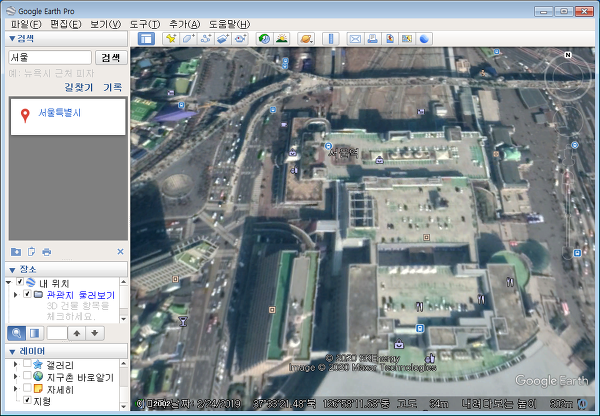
Task: Click the red pin of 서울특별시 result
Action: pyautogui.click(x=25, y=115)
